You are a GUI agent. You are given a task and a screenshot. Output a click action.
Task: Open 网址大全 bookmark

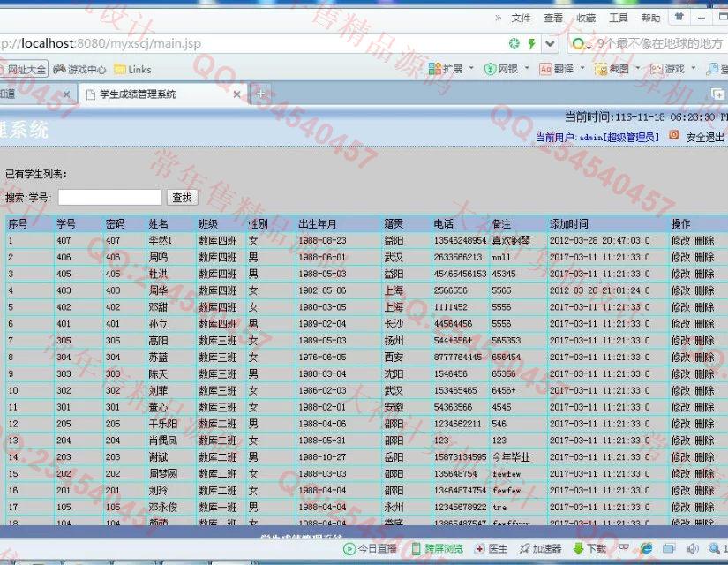[26, 69]
